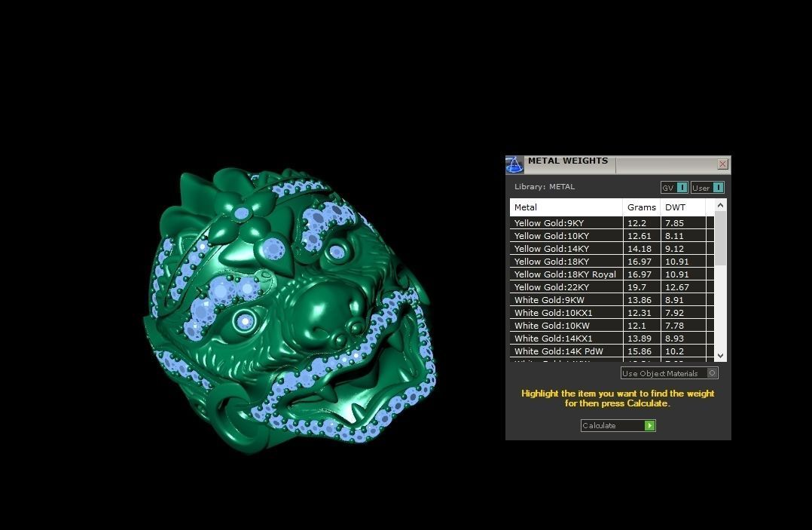Screen dimensions: 812x530
Task: Select the Yellow Gold:9KY row
Action: tap(612, 222)
